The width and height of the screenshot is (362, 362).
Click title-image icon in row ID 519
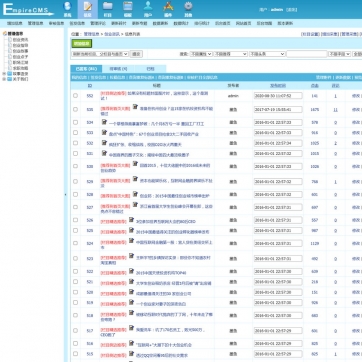tap(131, 302)
